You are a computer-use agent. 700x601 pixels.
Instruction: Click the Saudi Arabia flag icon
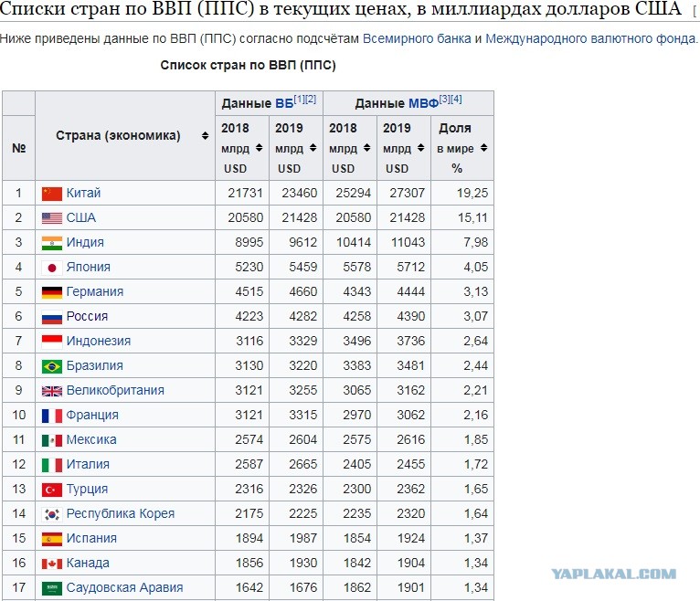[52, 588]
